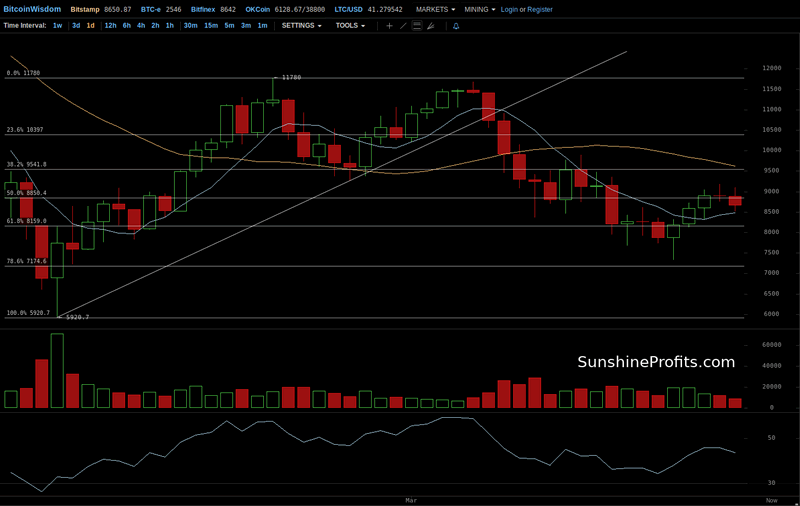Image resolution: width=800 pixels, height=506 pixels.
Task: Choose the 12h time interval
Action: 110,25
